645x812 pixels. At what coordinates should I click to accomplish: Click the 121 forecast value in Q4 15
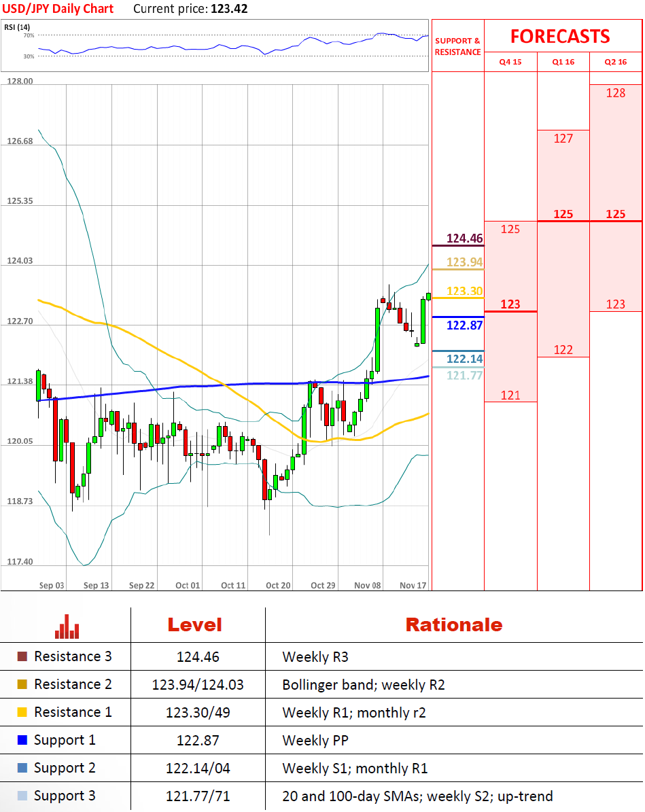[510, 395]
